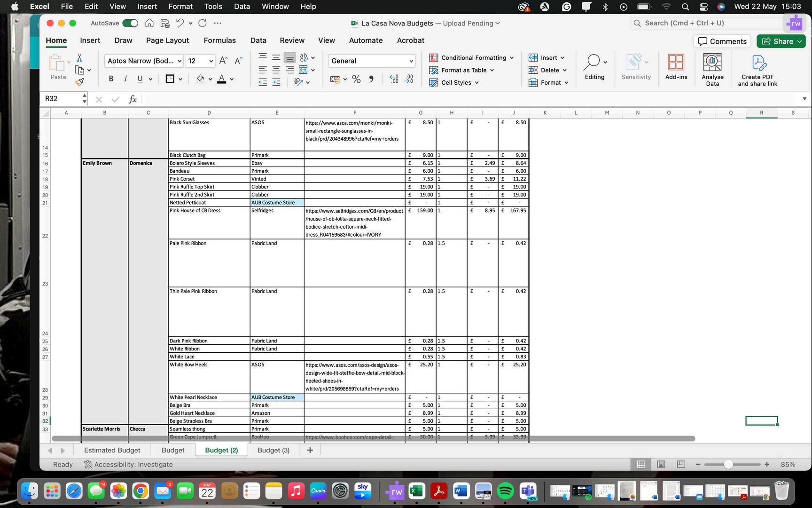Click the Copy icon in clipboard group
812x508 pixels.
[x=79, y=70]
